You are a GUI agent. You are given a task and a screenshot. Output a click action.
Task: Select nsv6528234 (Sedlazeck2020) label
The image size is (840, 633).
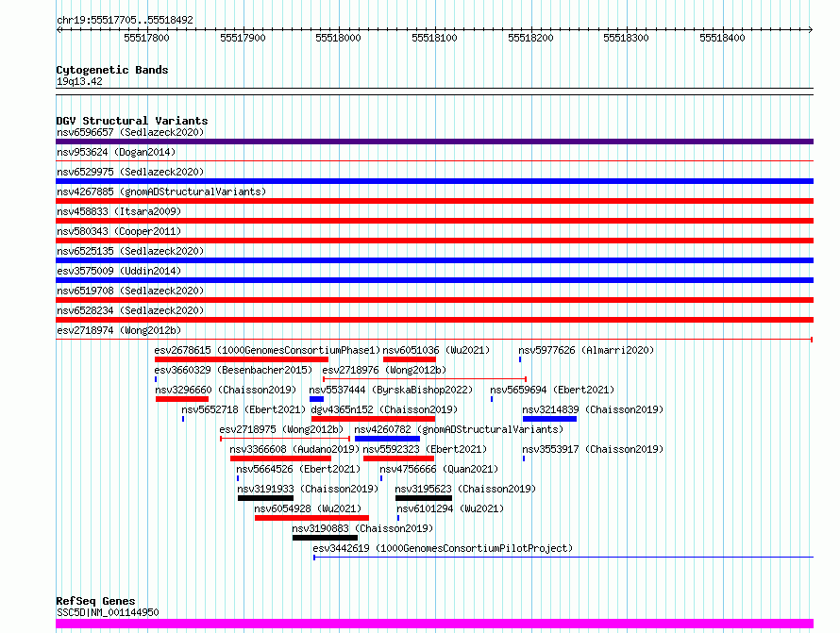point(130,310)
